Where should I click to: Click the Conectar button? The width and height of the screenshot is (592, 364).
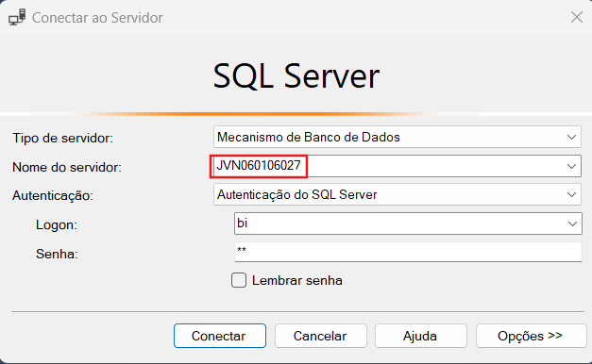pos(220,336)
